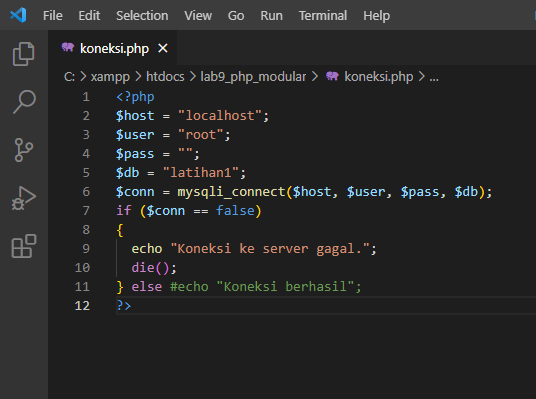
Task: Click the "localhost" string on line 2
Action: [x=220, y=116]
